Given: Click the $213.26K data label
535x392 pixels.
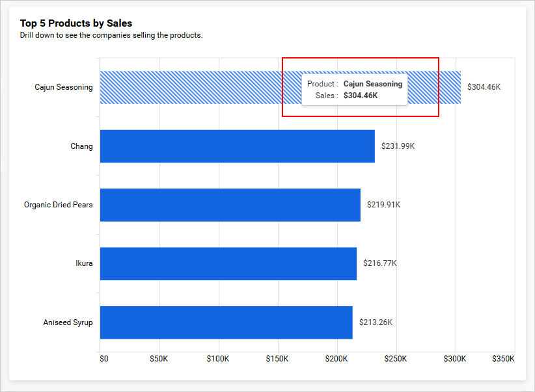Looking at the screenshot, I should pos(376,322).
